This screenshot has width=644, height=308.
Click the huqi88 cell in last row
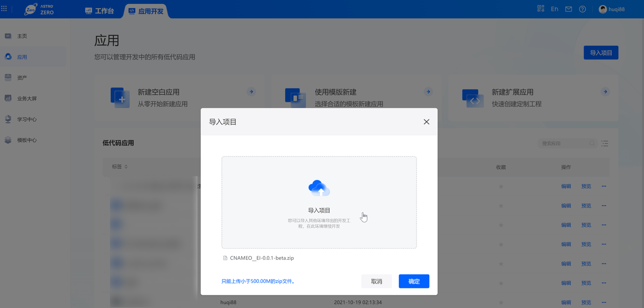[228, 302]
